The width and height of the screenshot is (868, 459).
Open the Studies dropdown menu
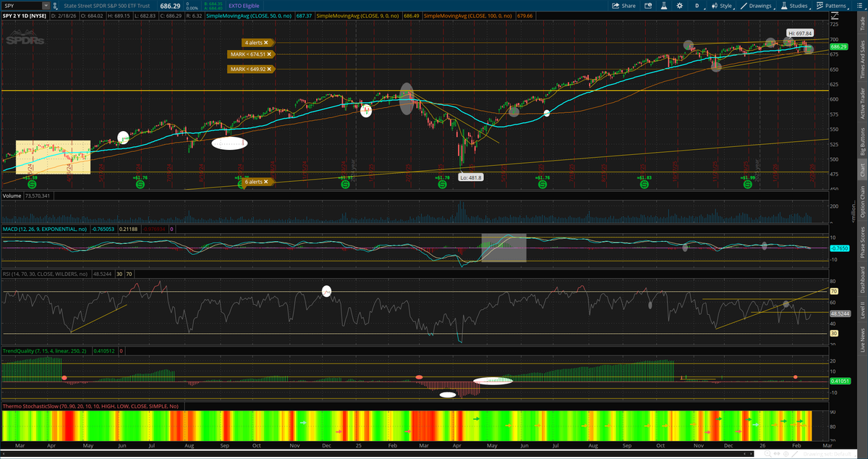[796, 6]
